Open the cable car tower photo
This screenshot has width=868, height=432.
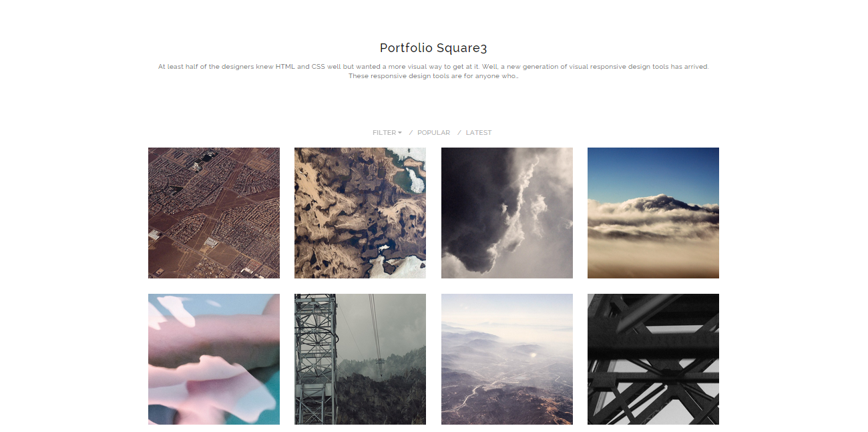(x=360, y=359)
